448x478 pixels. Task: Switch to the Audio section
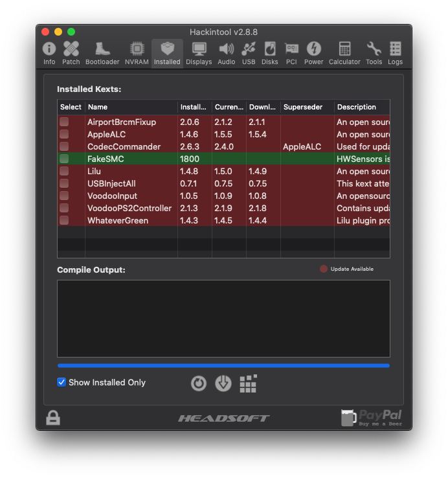(226, 53)
